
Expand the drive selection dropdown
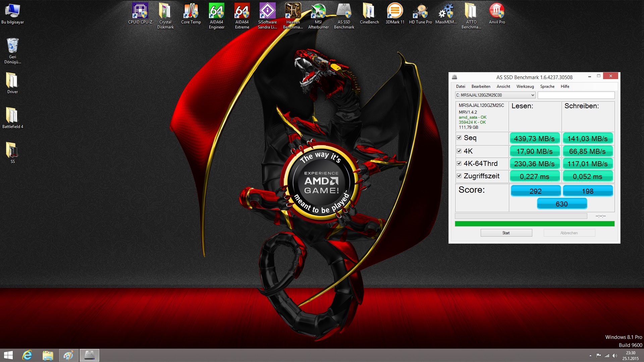532,95
